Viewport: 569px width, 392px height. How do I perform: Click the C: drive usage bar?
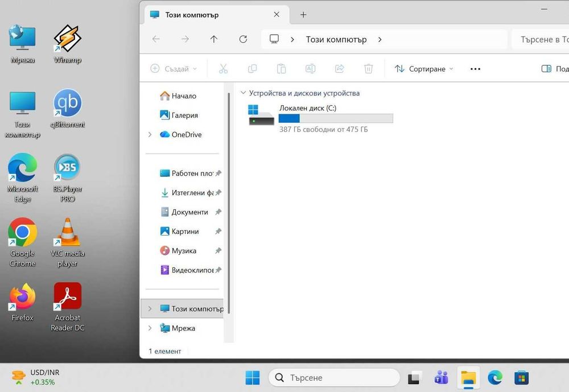point(336,118)
